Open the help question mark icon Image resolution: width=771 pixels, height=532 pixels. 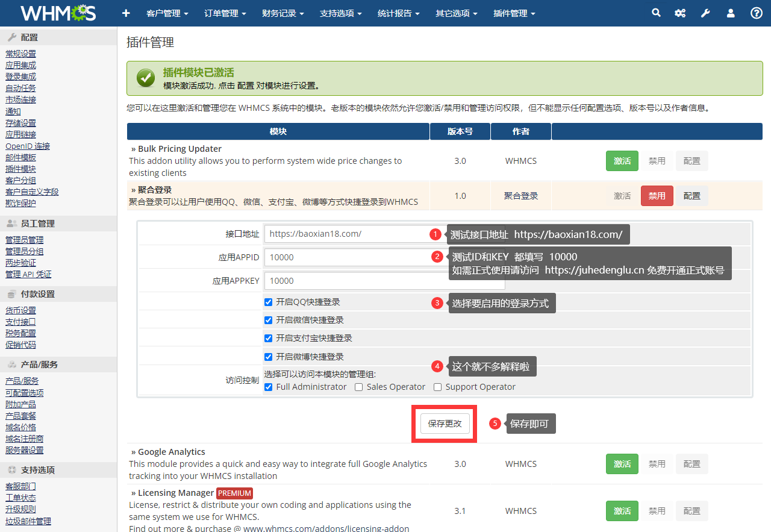coord(757,13)
